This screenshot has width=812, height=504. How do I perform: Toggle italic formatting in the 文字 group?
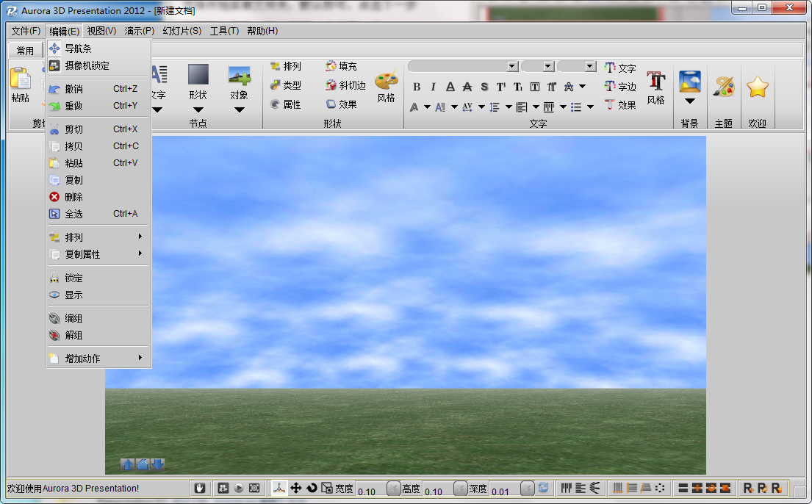[433, 86]
